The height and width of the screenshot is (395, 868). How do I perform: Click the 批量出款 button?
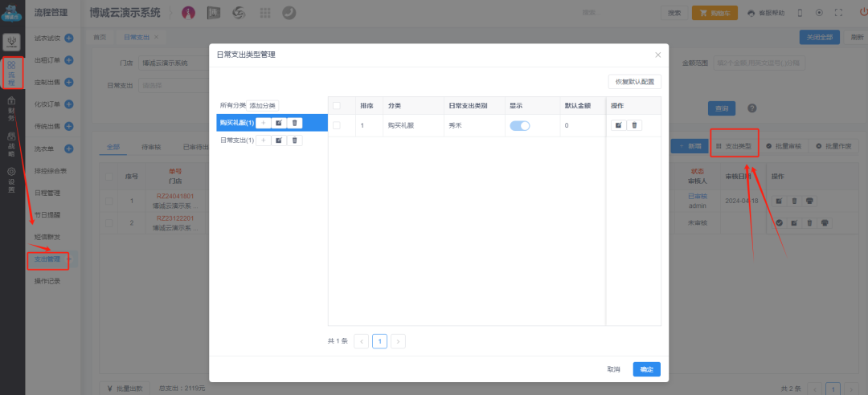click(125, 389)
